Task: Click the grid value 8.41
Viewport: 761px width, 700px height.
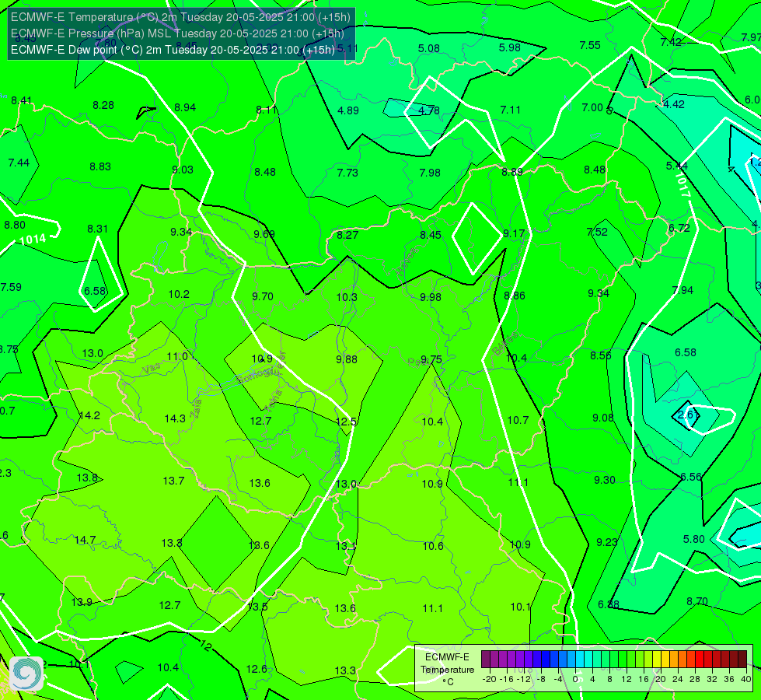Action: (21, 100)
